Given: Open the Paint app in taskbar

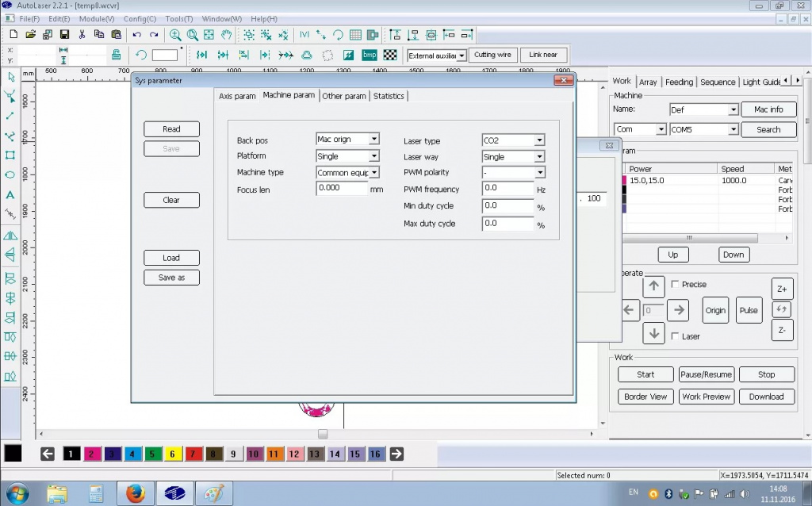Looking at the screenshot, I should point(214,493).
